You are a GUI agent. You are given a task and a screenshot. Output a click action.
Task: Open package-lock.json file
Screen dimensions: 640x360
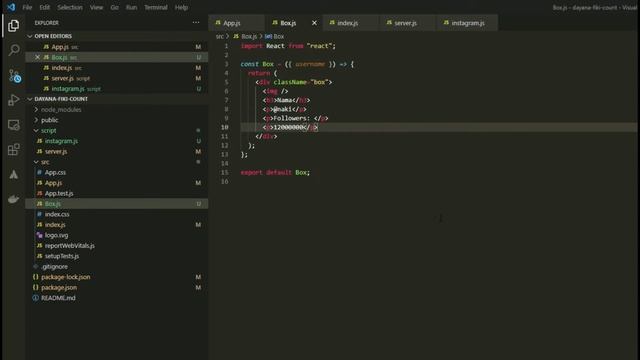[117, 277]
